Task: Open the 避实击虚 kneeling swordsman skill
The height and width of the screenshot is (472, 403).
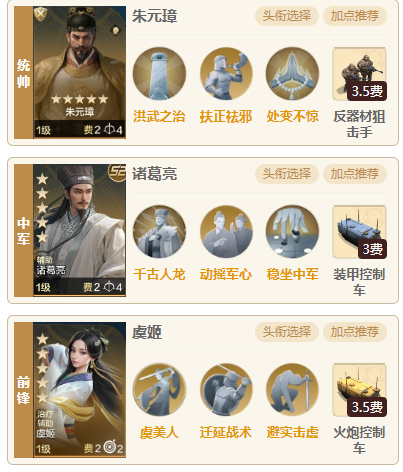Action: [x=292, y=389]
